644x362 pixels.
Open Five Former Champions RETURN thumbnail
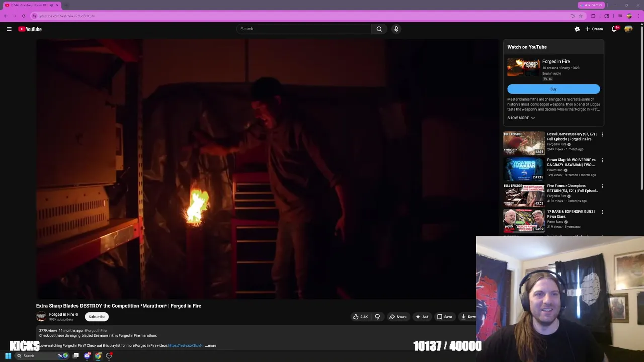(x=524, y=195)
